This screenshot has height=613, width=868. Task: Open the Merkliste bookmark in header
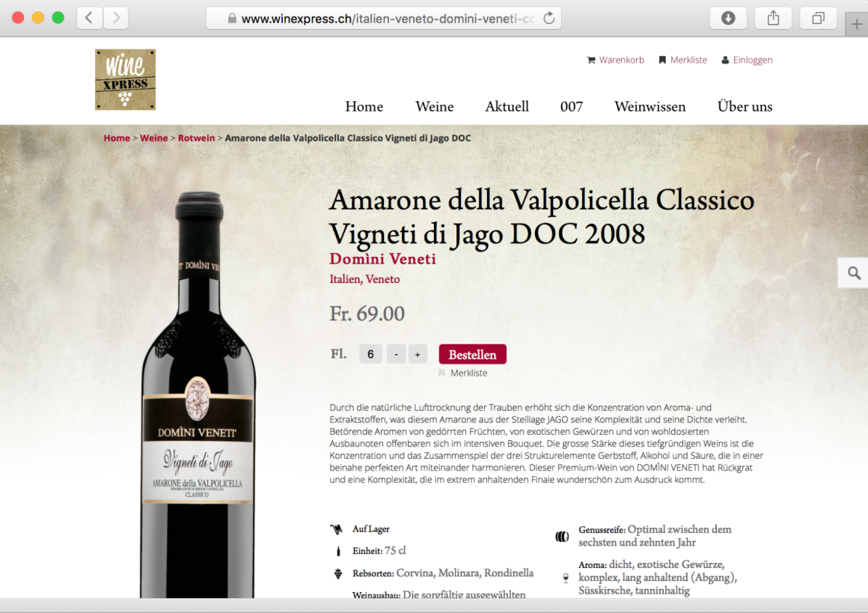(x=682, y=60)
